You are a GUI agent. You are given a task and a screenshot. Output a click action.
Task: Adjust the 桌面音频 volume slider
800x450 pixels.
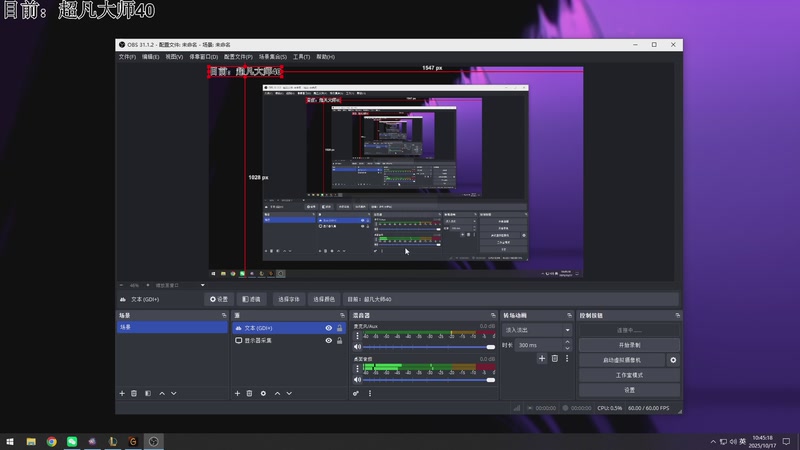pyautogui.click(x=430, y=380)
